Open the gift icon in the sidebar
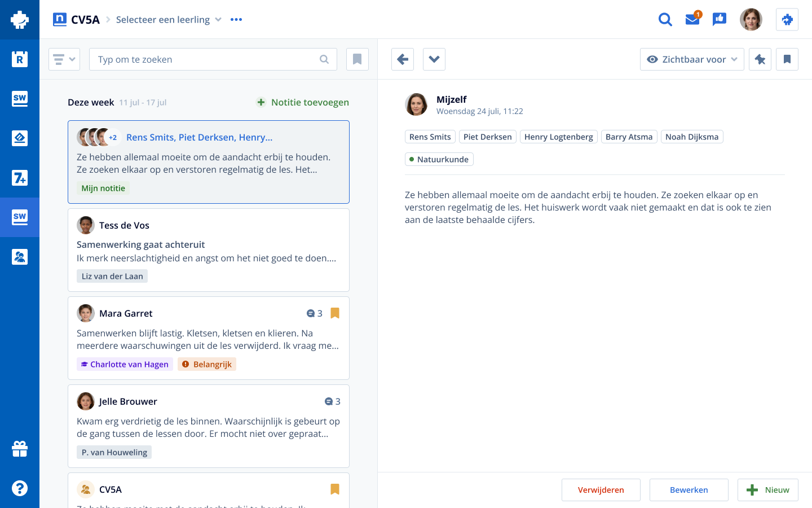 pos(20,449)
